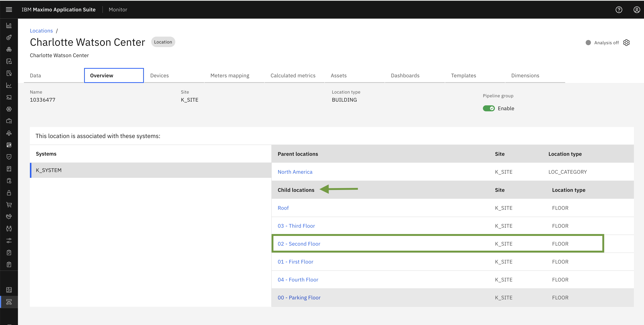
Task: Click the Location tag badge
Action: (163, 42)
